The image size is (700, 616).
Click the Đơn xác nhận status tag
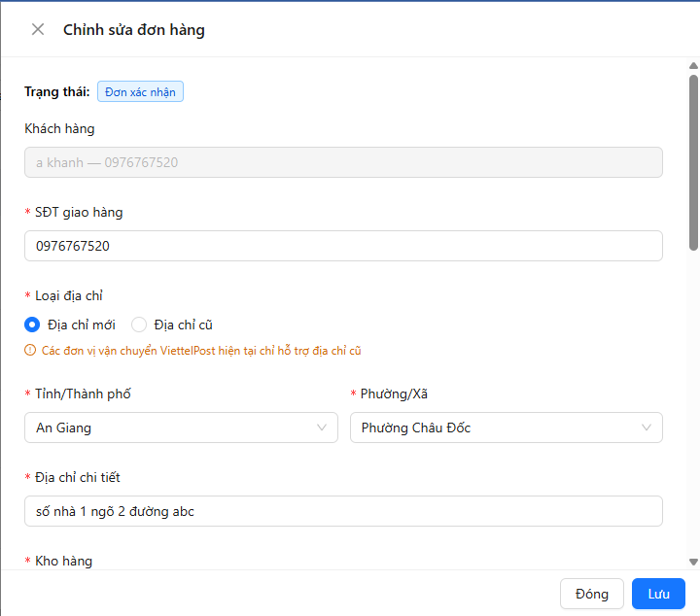[x=140, y=91]
